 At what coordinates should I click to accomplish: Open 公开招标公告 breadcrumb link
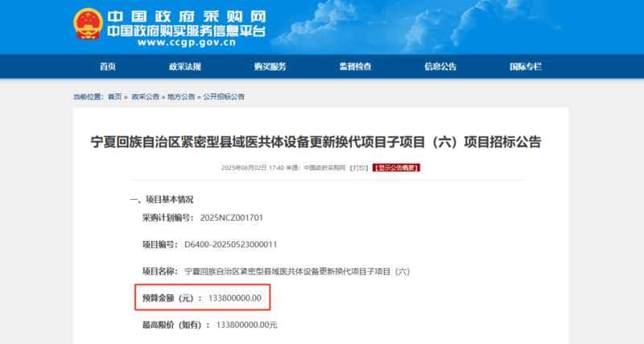[x=224, y=97]
